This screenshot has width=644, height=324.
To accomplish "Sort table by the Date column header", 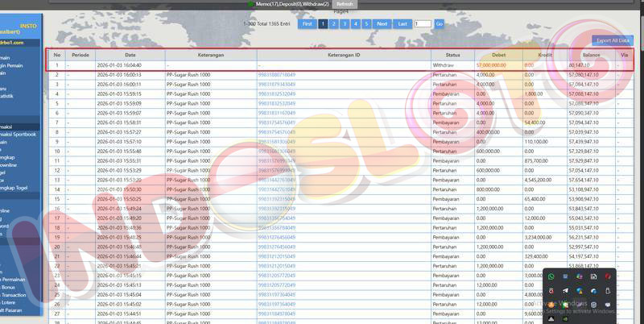I will pyautogui.click(x=130, y=55).
